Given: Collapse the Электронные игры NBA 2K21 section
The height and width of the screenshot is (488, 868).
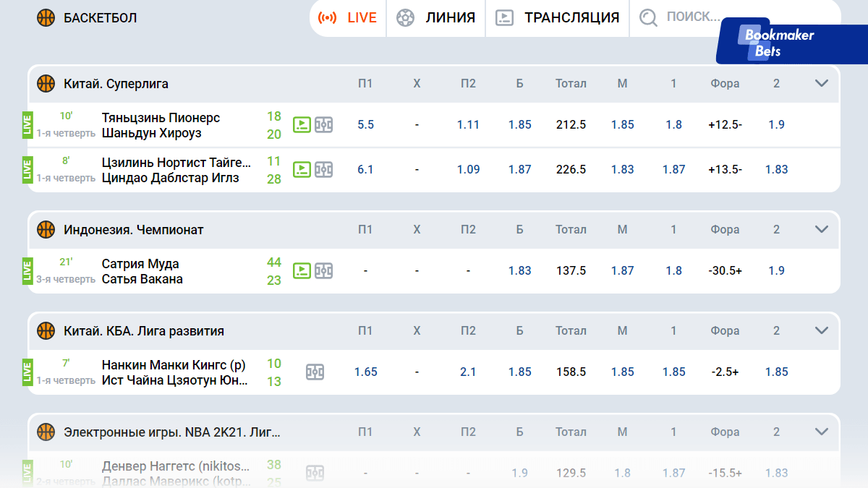Looking at the screenshot, I should (x=821, y=432).
